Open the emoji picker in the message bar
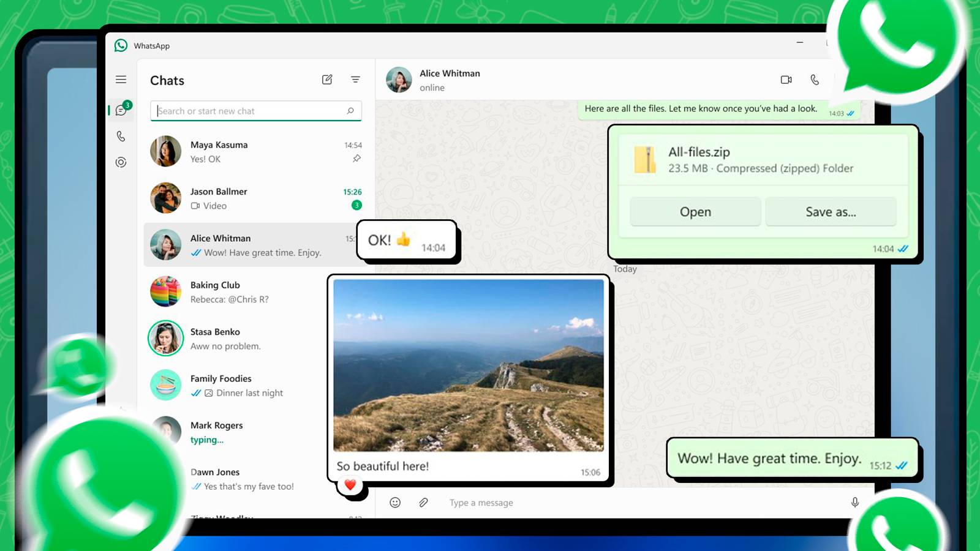Viewport: 980px width, 551px height. 396,503
